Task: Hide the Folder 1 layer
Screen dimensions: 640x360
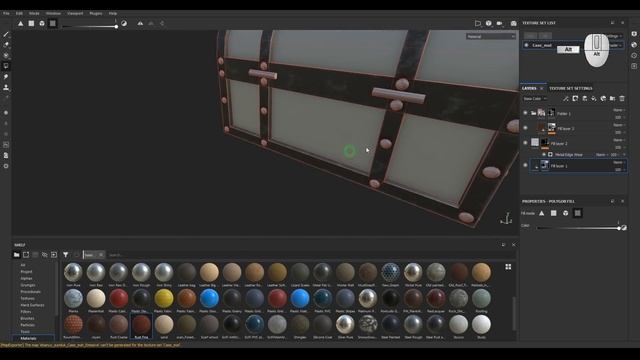Action: [x=525, y=113]
